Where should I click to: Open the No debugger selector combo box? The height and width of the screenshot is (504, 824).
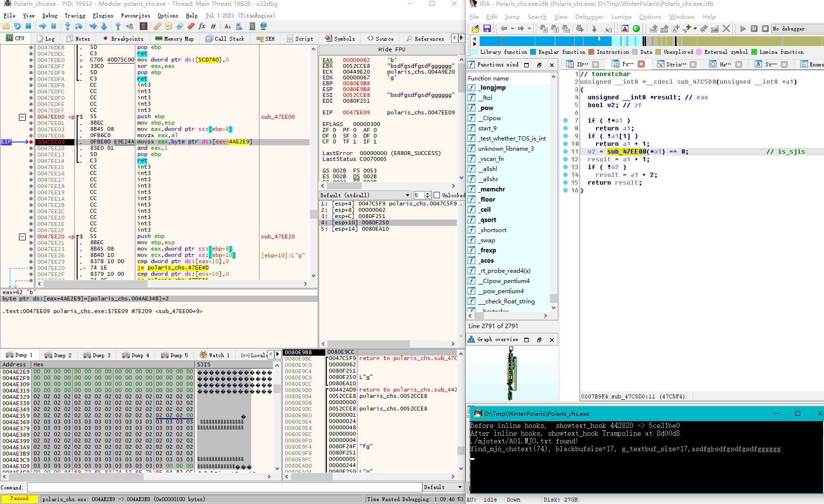pyautogui.click(x=797, y=29)
